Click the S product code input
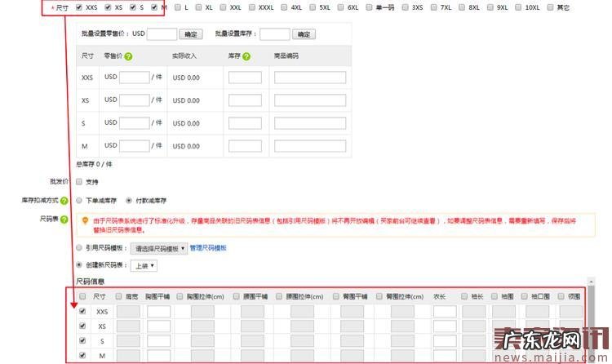Viewport: 612px width, 364px height. (x=310, y=123)
